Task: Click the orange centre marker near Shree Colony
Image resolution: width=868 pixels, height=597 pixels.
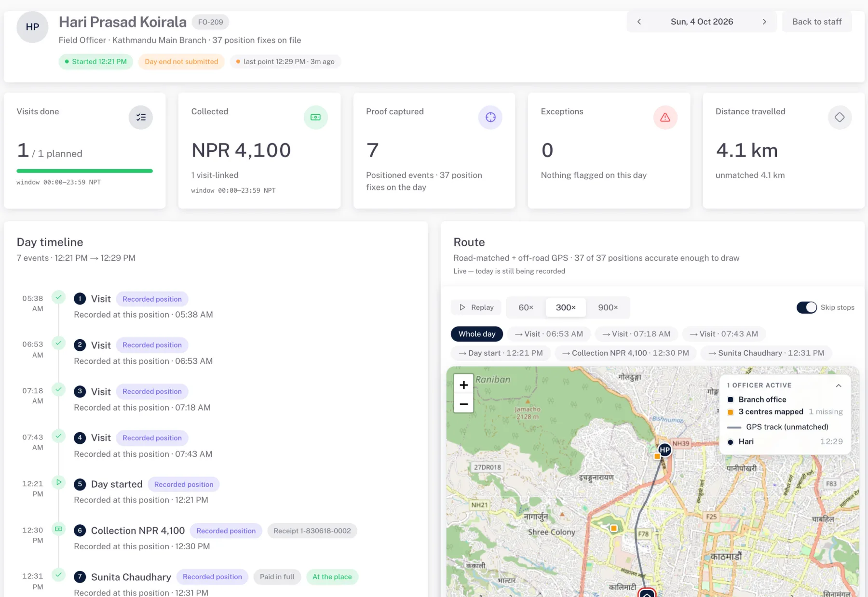Action: coord(613,528)
